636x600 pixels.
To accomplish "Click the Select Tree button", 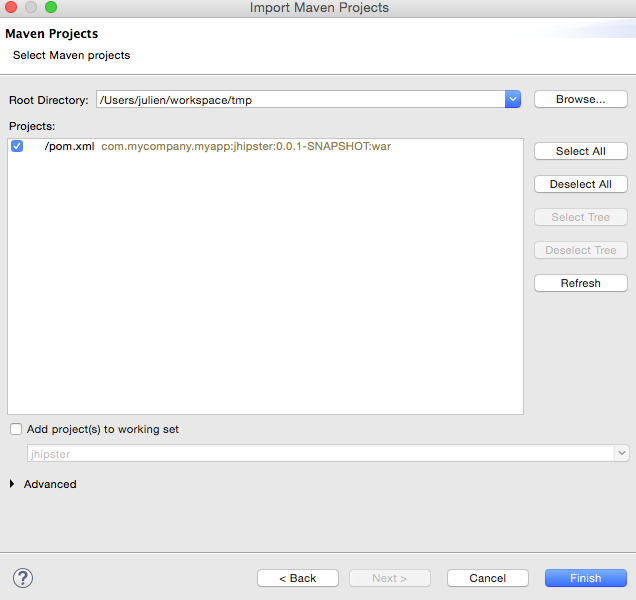I will [580, 217].
